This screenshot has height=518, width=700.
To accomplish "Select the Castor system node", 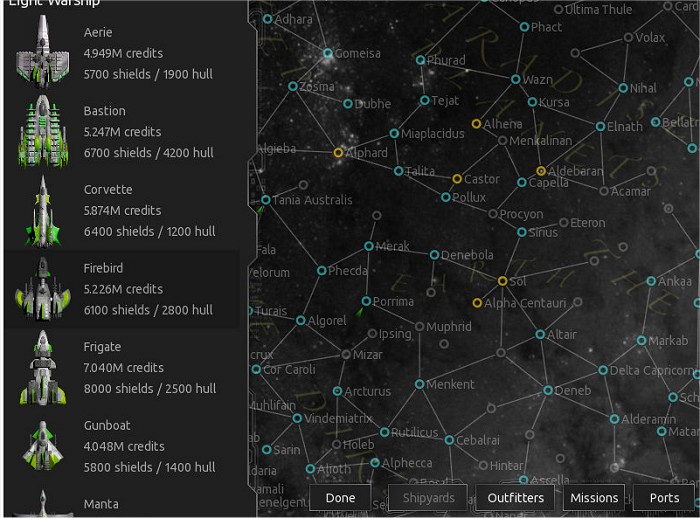I will [x=457, y=179].
